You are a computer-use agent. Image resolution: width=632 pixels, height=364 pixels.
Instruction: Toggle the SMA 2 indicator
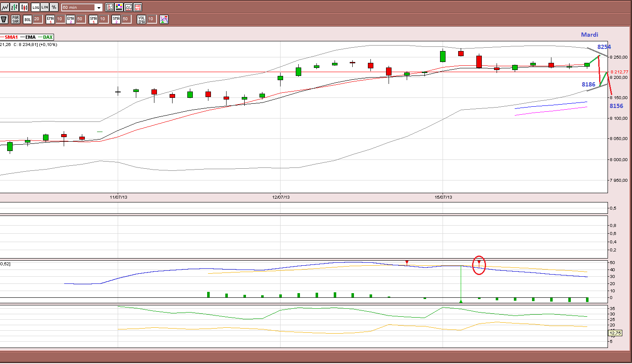tap(116, 19)
